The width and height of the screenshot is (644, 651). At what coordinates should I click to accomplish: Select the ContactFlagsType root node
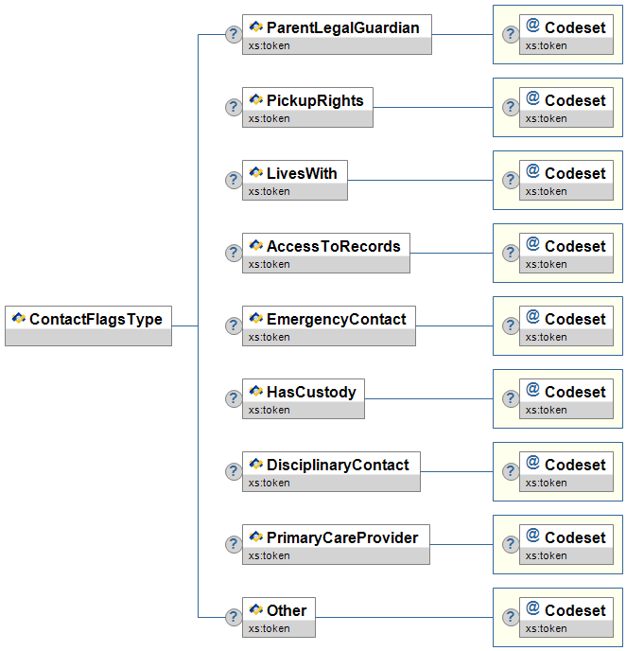[x=88, y=325]
